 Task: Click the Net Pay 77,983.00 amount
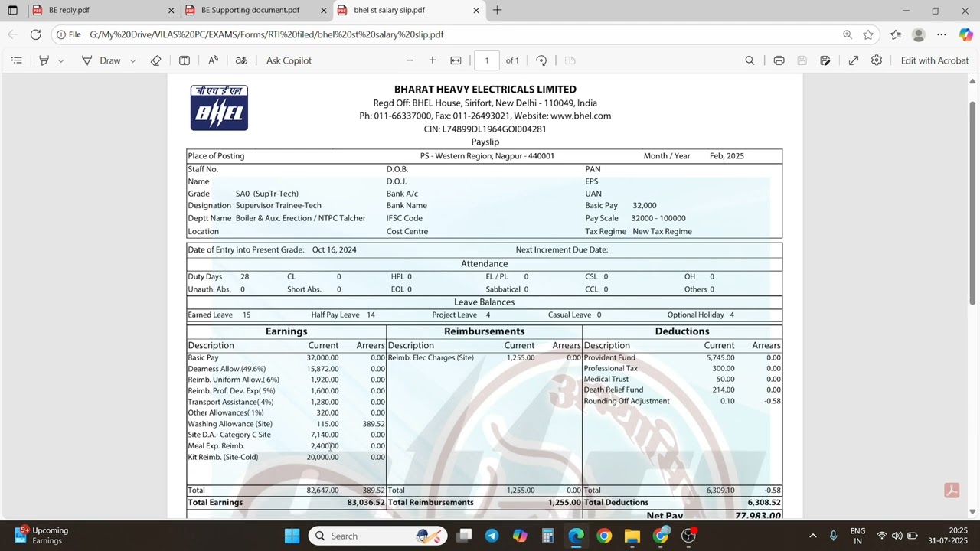pyautogui.click(x=758, y=516)
